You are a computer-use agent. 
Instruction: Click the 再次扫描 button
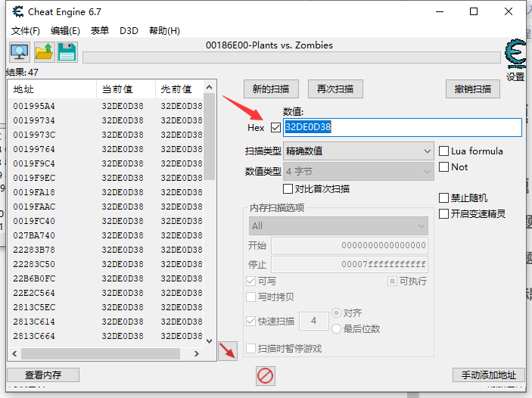pyautogui.click(x=335, y=89)
